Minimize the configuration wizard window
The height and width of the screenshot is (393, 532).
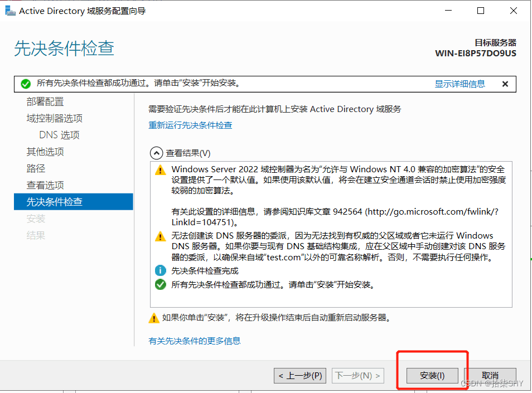tap(448, 11)
